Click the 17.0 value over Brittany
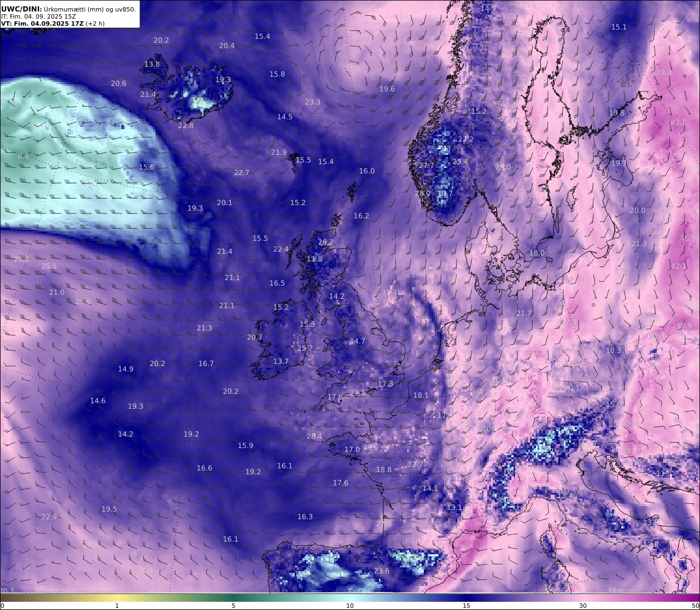Screen dimensions: 700x610 click(352, 450)
